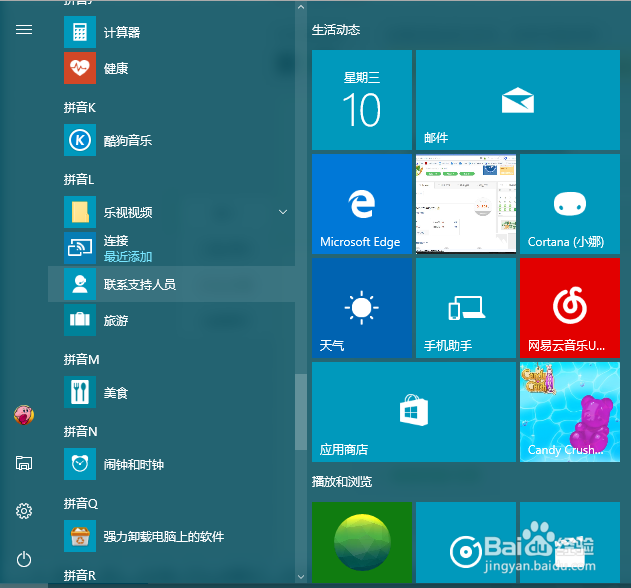
Task: Launch the Calculator (计算器) app icon
Action: point(80,32)
